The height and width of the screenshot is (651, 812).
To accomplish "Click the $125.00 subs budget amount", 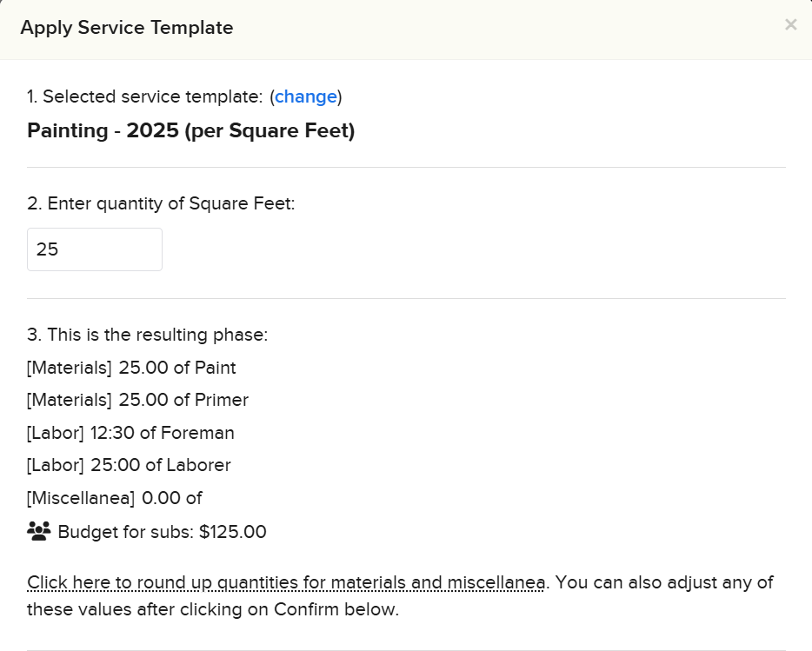I will pos(232,532).
